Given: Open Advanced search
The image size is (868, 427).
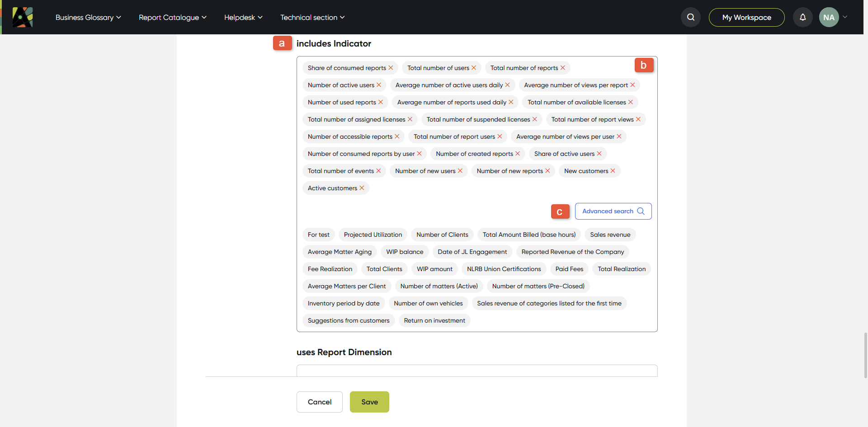Looking at the screenshot, I should pyautogui.click(x=613, y=211).
